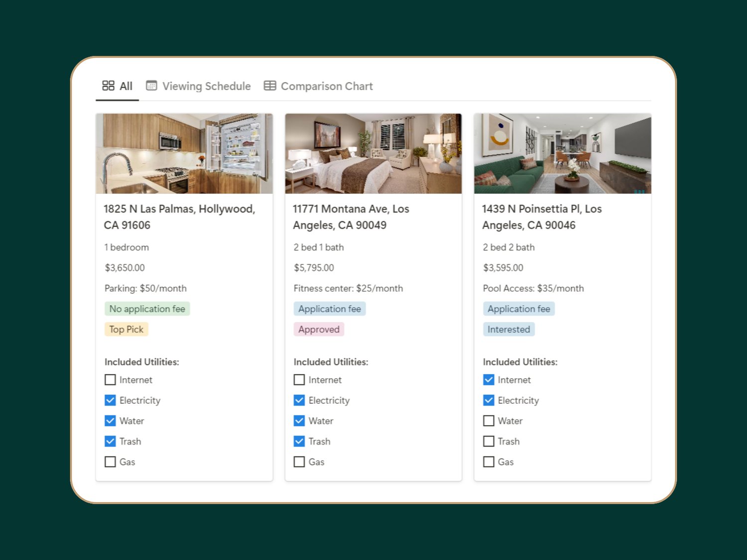Open the 1825 N Las Palmas listing title
Image resolution: width=747 pixels, height=560 pixels.
click(x=179, y=217)
